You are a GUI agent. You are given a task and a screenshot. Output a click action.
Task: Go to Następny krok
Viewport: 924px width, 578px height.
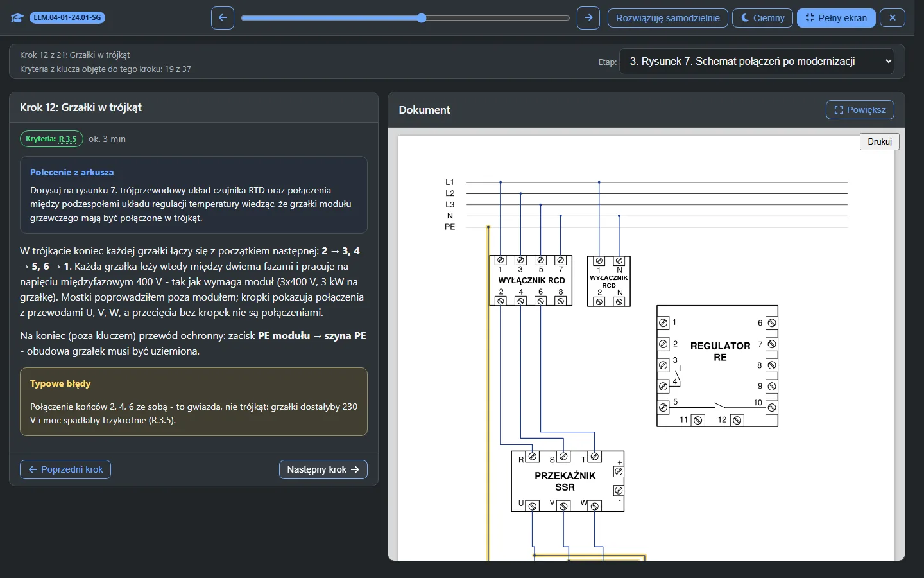click(323, 469)
